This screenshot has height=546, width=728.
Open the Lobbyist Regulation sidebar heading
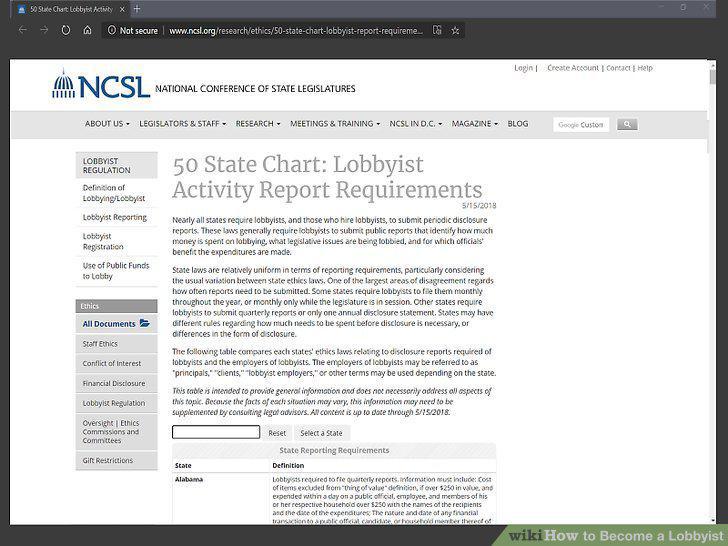117,165
